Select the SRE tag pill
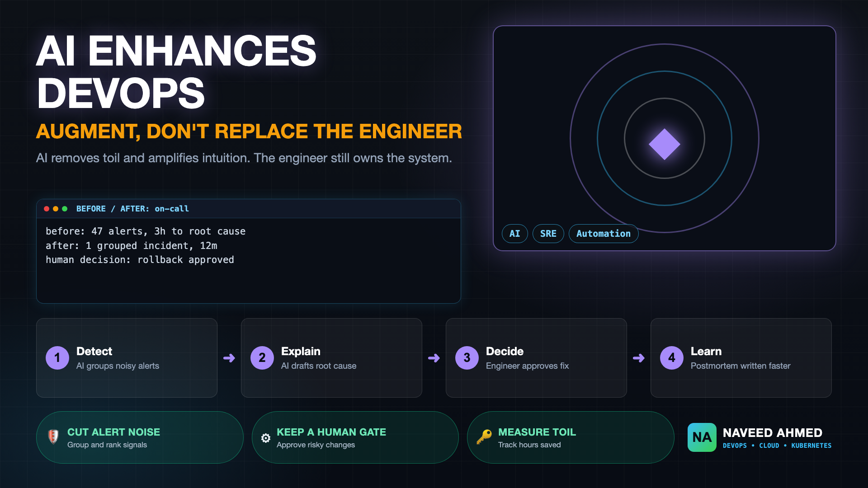The image size is (868, 488). tap(548, 234)
